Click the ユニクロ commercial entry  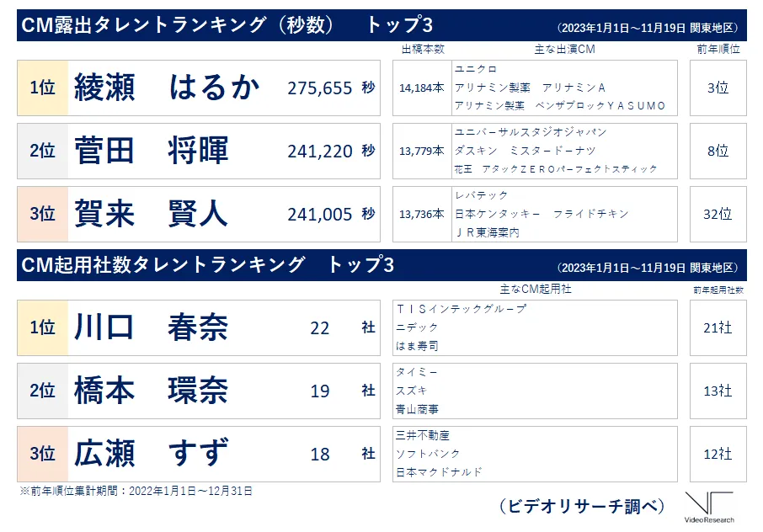[x=476, y=69]
